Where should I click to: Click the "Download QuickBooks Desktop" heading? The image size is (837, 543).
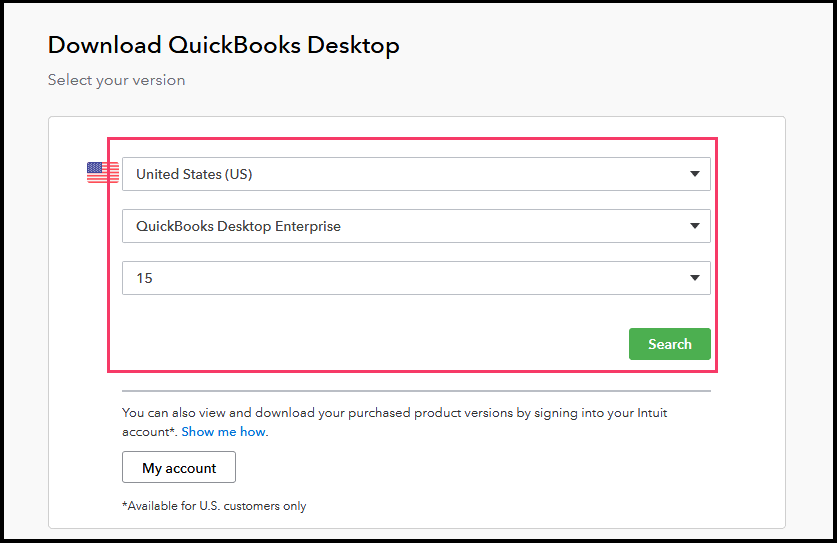224,45
